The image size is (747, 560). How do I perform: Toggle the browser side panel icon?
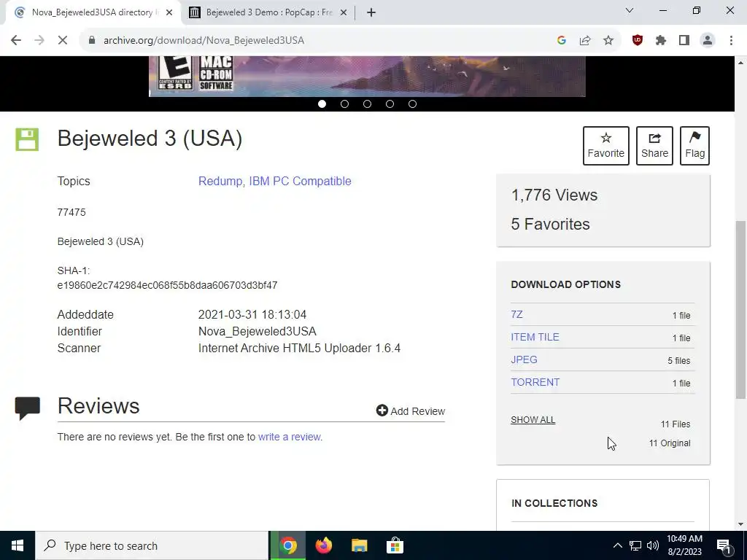(684, 41)
